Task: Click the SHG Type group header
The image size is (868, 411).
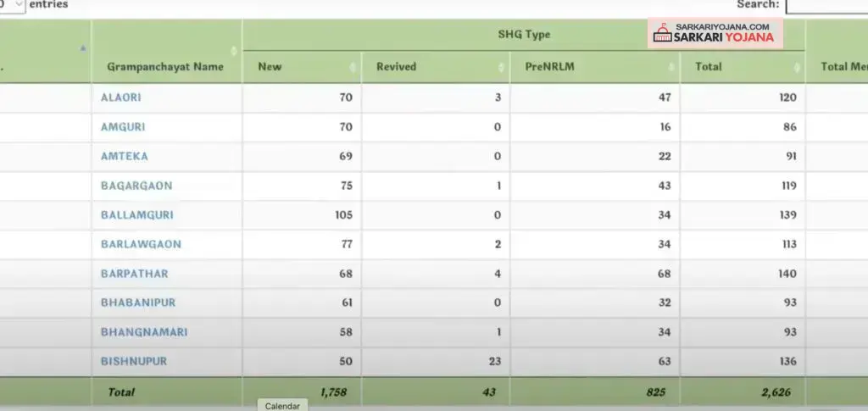Action: (524, 34)
